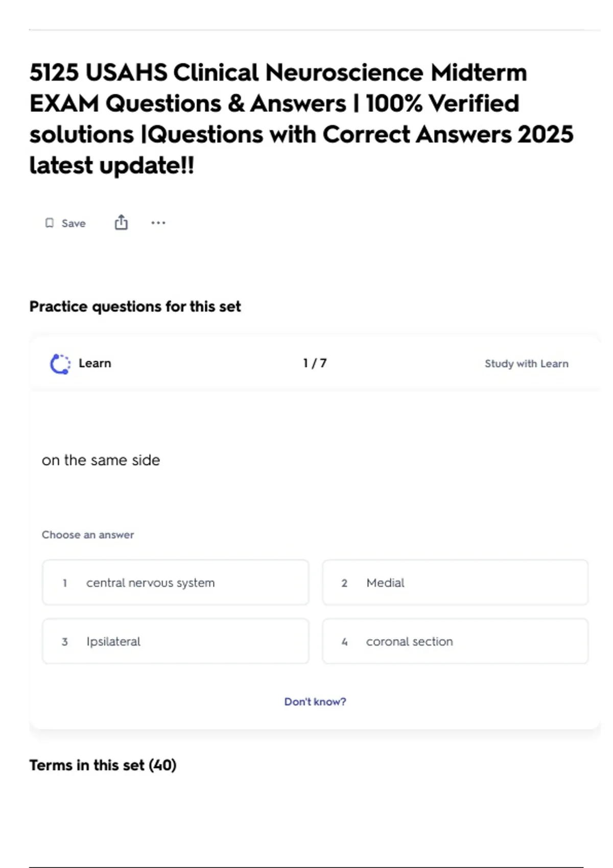Click the Save bookmark icon
This screenshot has width=613, height=868.
click(x=50, y=223)
